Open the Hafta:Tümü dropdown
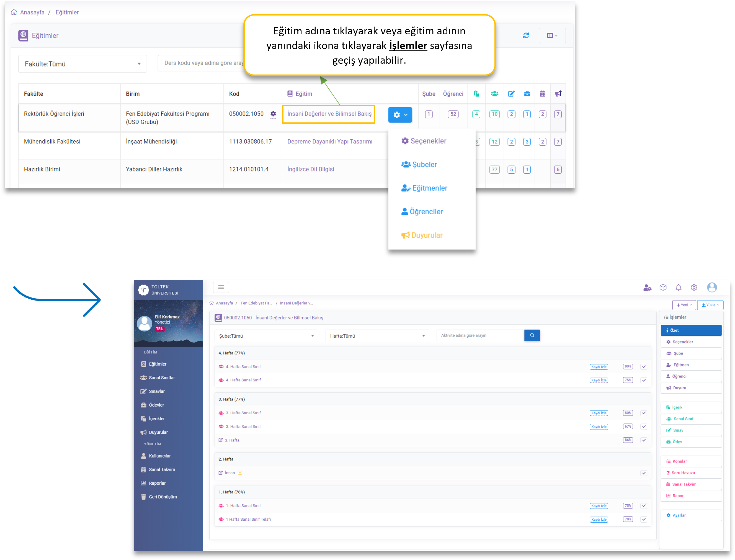 [377, 336]
